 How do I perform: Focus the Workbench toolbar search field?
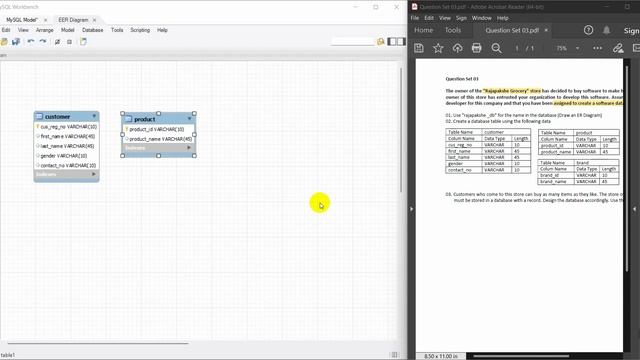(x=352, y=42)
